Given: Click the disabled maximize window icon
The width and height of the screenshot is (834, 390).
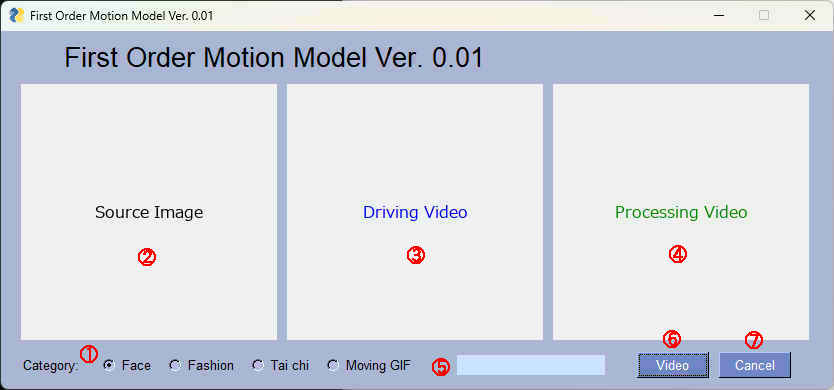Looking at the screenshot, I should (x=764, y=15).
